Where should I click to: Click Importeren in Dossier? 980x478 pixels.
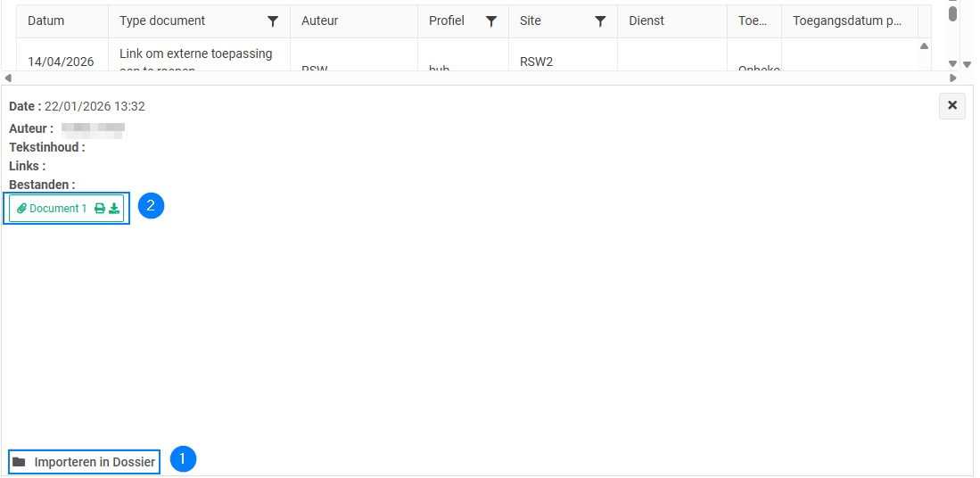[x=95, y=462]
